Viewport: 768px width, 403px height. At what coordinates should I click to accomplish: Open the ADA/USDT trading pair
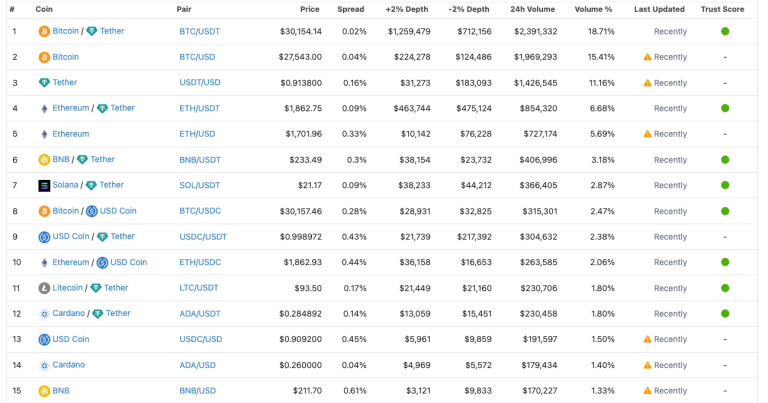199,314
